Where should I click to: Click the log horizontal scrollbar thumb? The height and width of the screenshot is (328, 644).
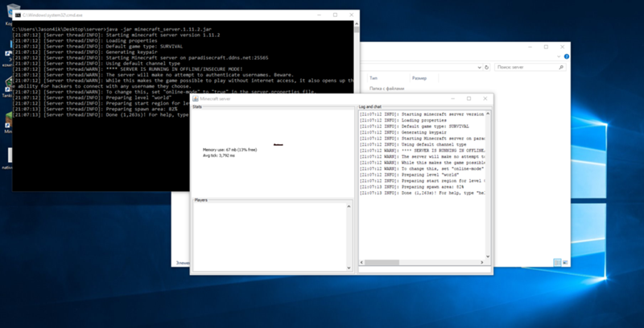[382, 262]
